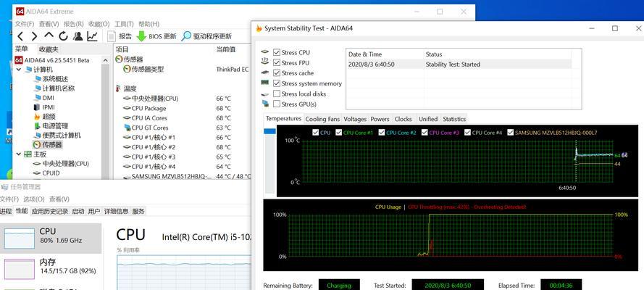Select the CPU GT Cores row
Image resolution: width=644 pixels, height=290 pixels.
pyautogui.click(x=183, y=128)
